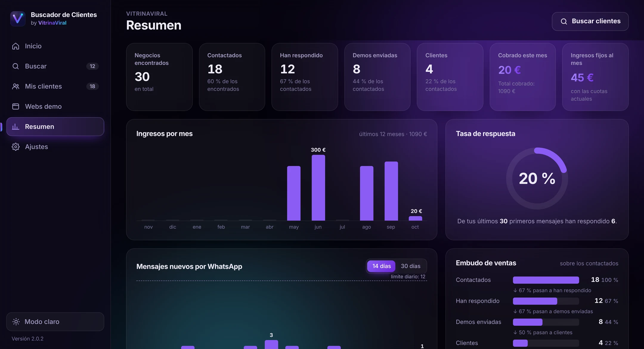
Task: Click the Embudo de ventas heading
Action: pos(486,263)
